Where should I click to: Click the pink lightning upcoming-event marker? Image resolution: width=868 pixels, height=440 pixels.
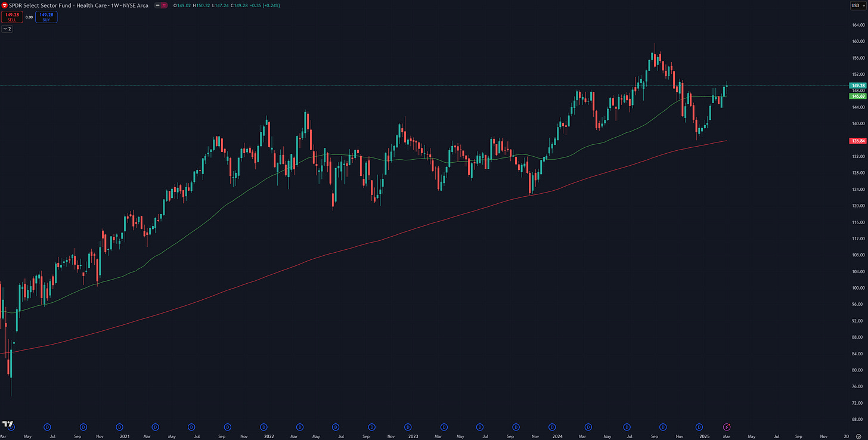(727, 427)
